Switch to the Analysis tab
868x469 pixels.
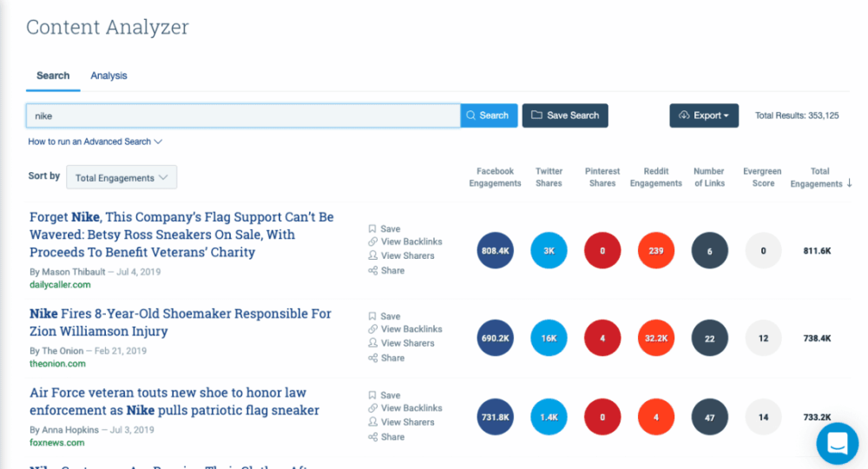pyautogui.click(x=108, y=76)
